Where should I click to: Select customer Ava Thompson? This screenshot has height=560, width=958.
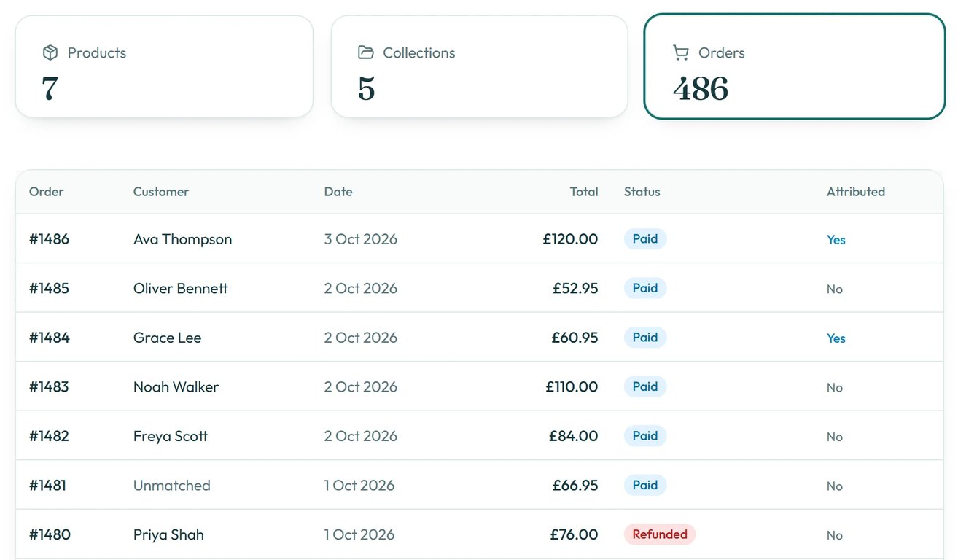[x=183, y=239]
